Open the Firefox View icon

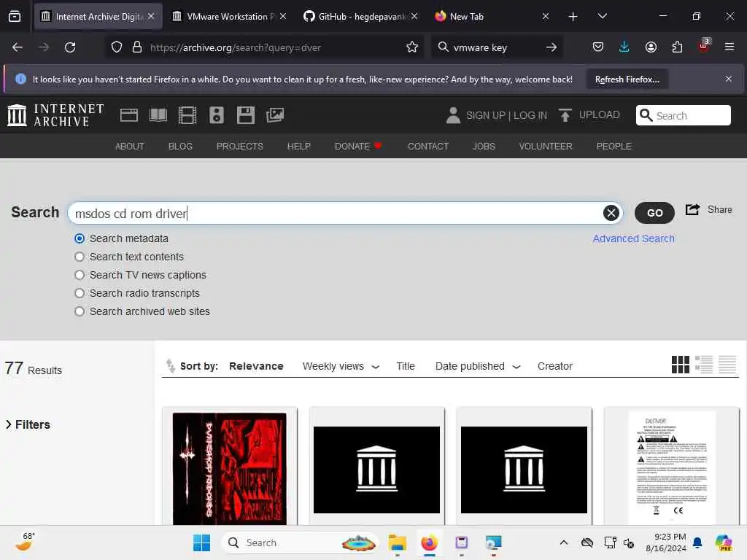coord(15,17)
